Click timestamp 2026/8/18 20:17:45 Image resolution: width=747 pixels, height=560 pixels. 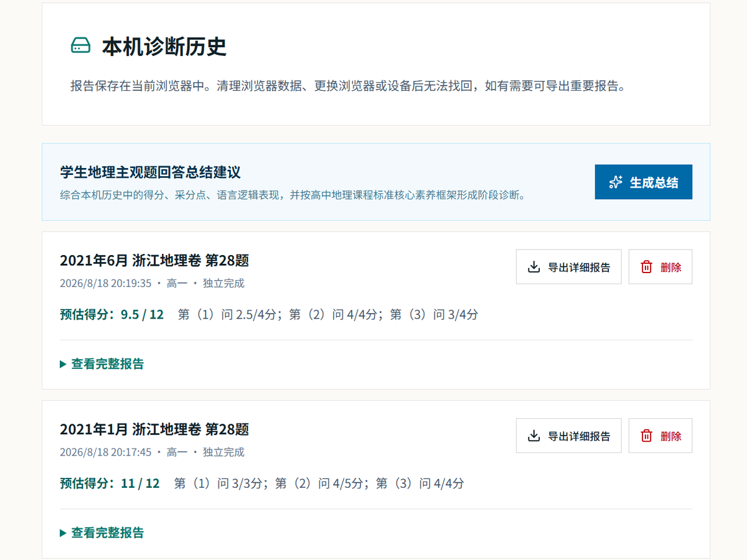[x=106, y=452]
